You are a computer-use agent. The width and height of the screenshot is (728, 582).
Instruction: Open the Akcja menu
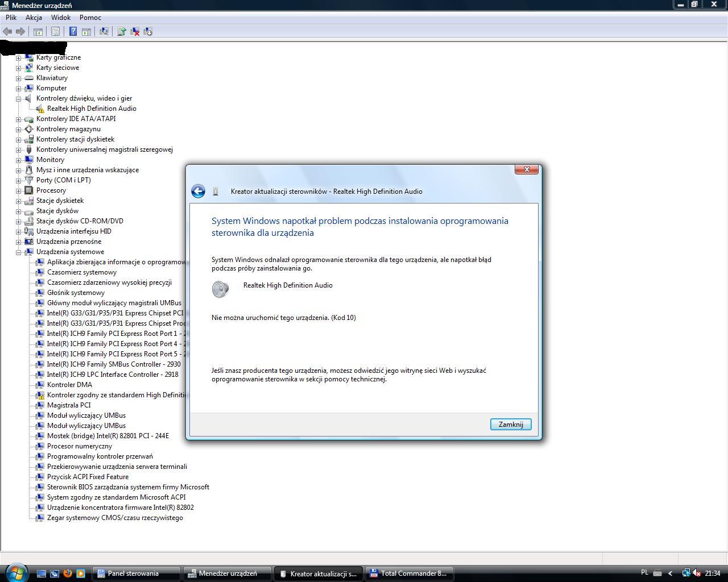[x=34, y=18]
